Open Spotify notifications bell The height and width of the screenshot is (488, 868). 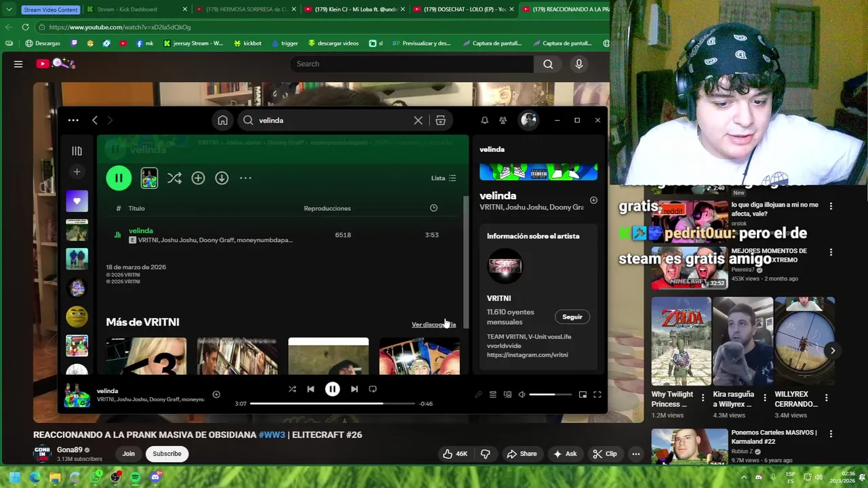484,120
